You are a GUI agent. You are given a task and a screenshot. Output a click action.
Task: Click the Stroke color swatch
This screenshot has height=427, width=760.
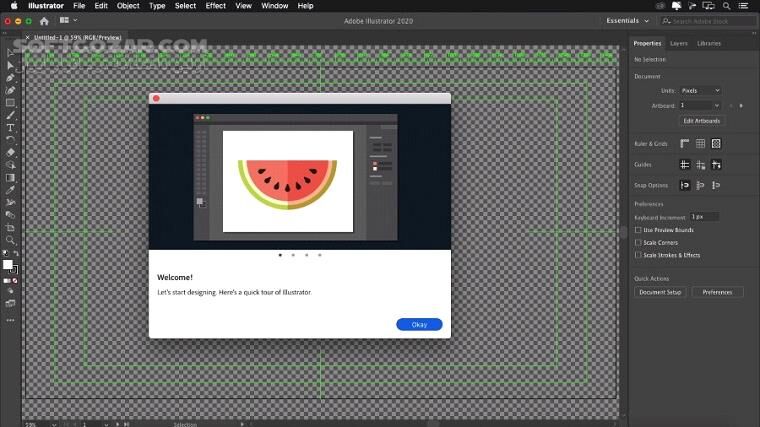14,269
